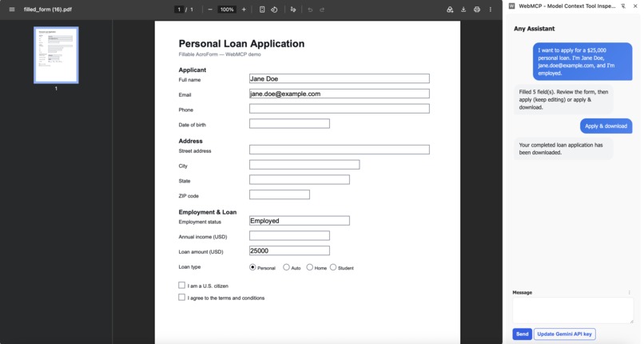The image size is (644, 344).
Task: Click the WebMCP extension logo icon
Action: [511, 6]
